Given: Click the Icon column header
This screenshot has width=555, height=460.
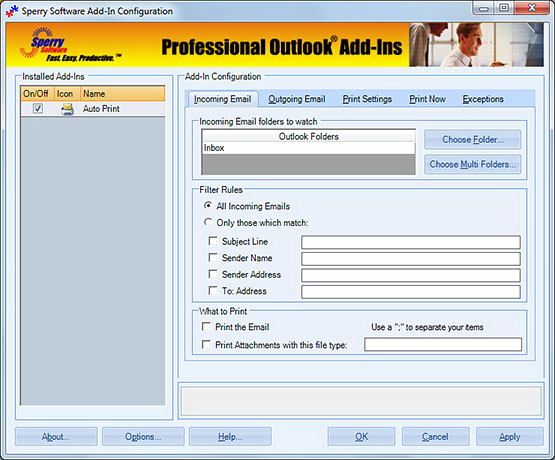Looking at the screenshot, I should point(67,94).
